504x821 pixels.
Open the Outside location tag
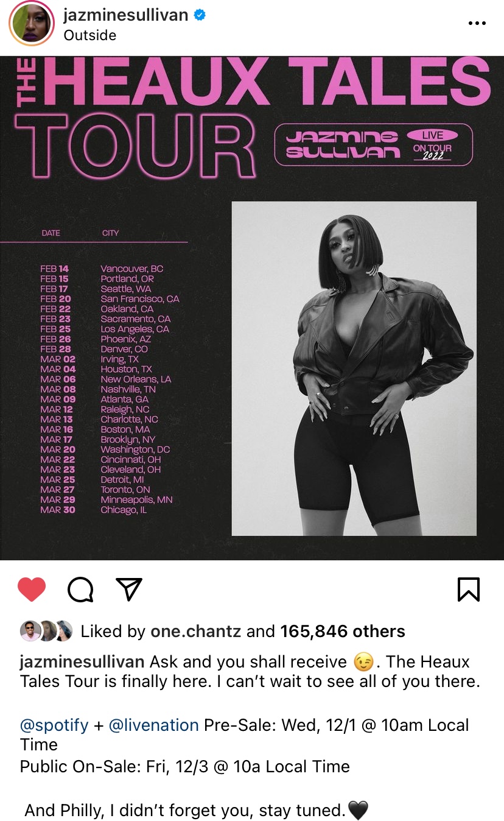pos(90,35)
